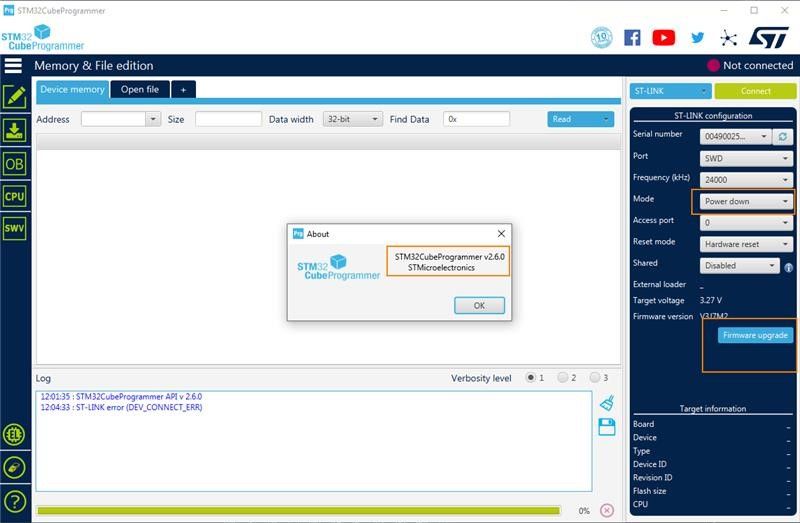Click the Shared info icon
Image resolution: width=800 pixels, height=523 pixels.
(x=788, y=267)
